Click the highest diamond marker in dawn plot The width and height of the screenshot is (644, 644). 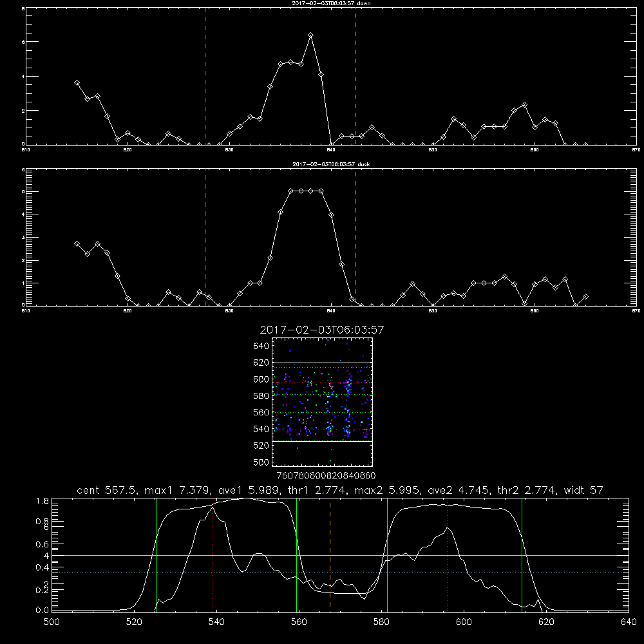[311, 35]
